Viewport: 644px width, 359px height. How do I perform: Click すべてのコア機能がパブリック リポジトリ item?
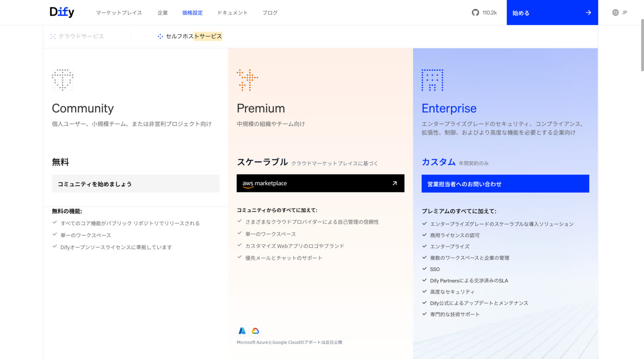[130, 223]
